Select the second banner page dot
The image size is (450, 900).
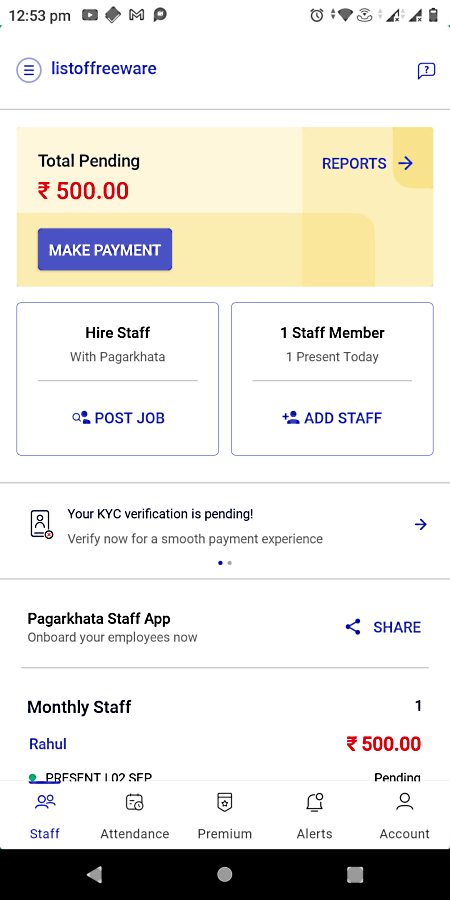[x=230, y=563]
